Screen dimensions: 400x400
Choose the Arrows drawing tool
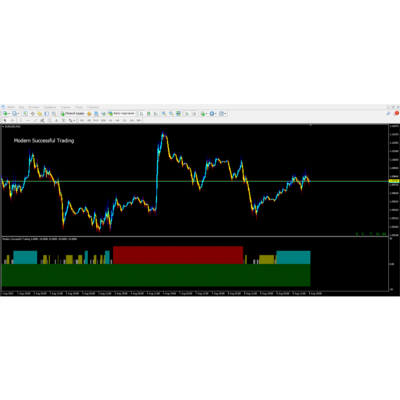70,120
